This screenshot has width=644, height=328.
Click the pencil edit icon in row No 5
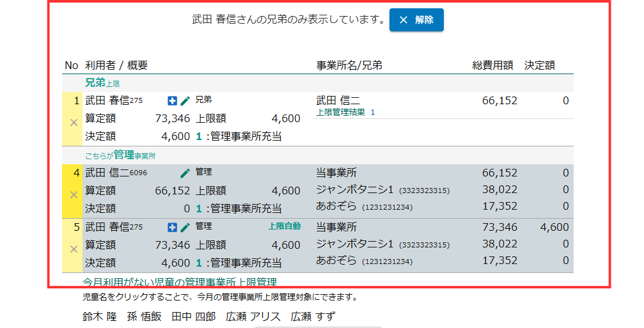click(185, 227)
